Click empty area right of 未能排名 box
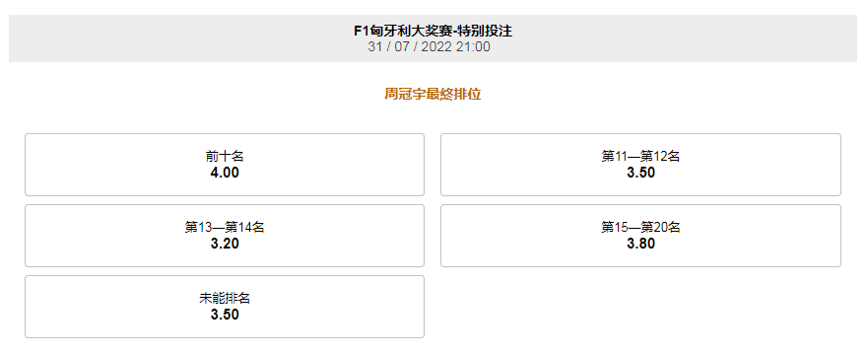The height and width of the screenshot is (356, 868). [640, 307]
